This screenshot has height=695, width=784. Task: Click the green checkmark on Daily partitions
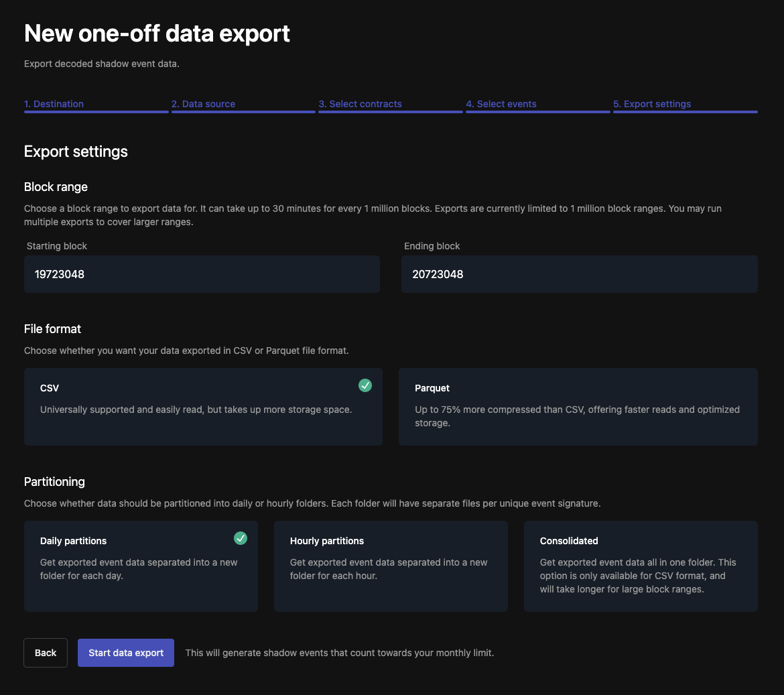coord(241,538)
